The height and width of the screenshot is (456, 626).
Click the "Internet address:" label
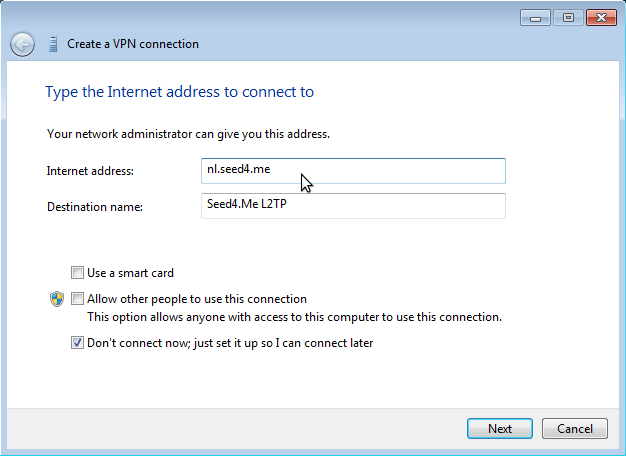[90, 171]
